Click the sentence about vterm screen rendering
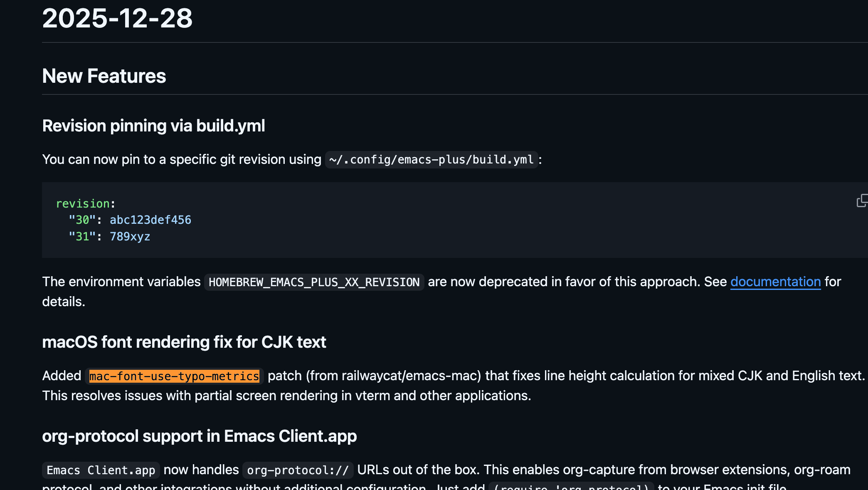This screenshot has height=490, width=868. point(286,396)
